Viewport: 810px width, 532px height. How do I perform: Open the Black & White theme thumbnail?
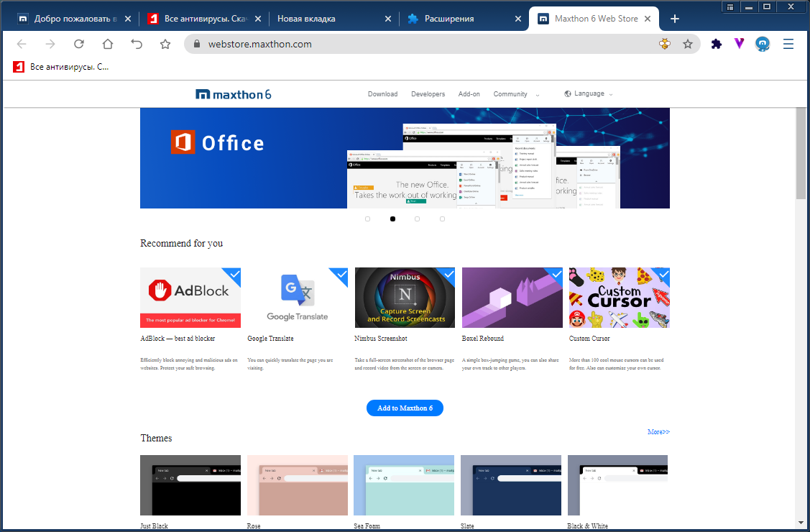618,485
